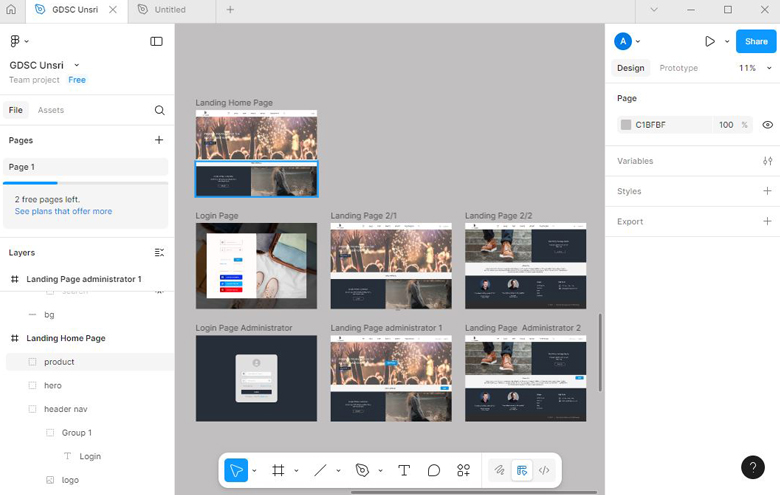Open the Assets tab
Screen dimensions: 780x495
point(51,110)
